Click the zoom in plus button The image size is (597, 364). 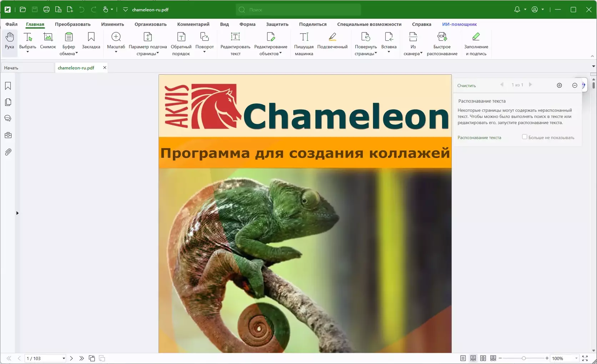[x=547, y=358]
